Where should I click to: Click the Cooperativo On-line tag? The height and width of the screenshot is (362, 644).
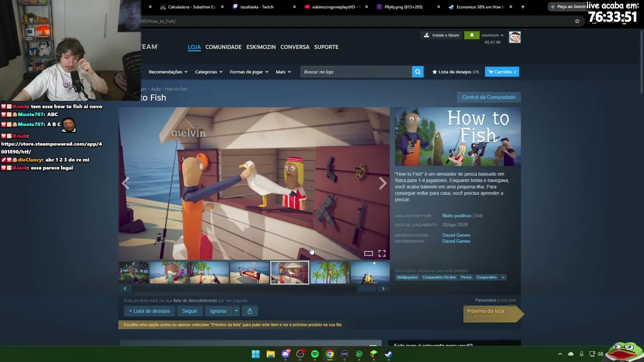click(x=439, y=278)
